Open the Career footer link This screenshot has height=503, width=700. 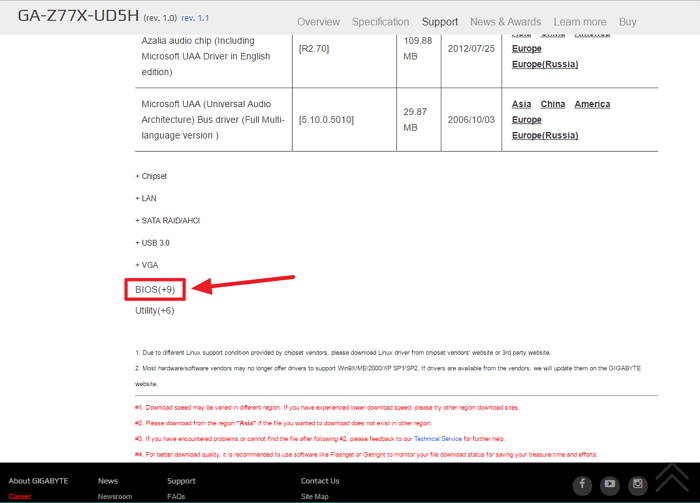point(20,497)
